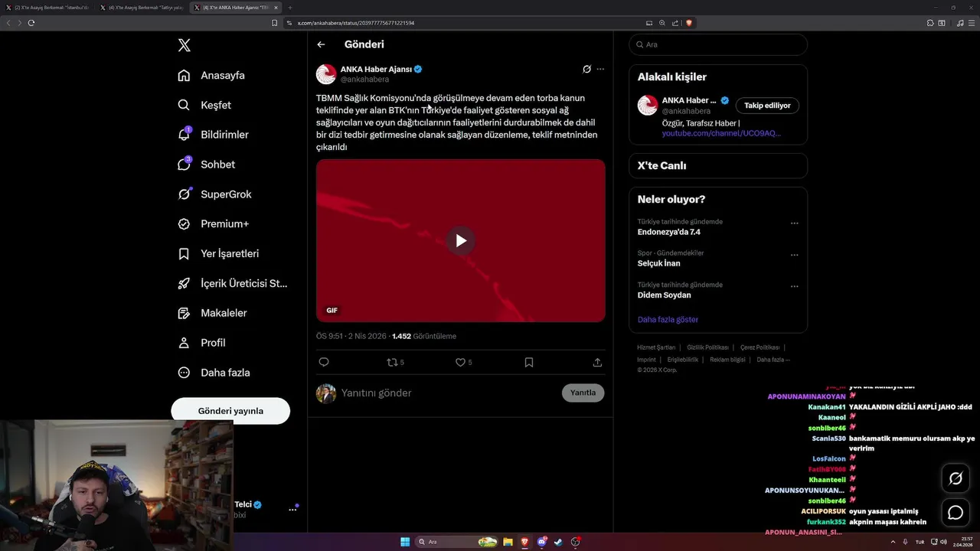This screenshot has width=980, height=551.
Task: Click the address bar URL
Action: coord(356,23)
